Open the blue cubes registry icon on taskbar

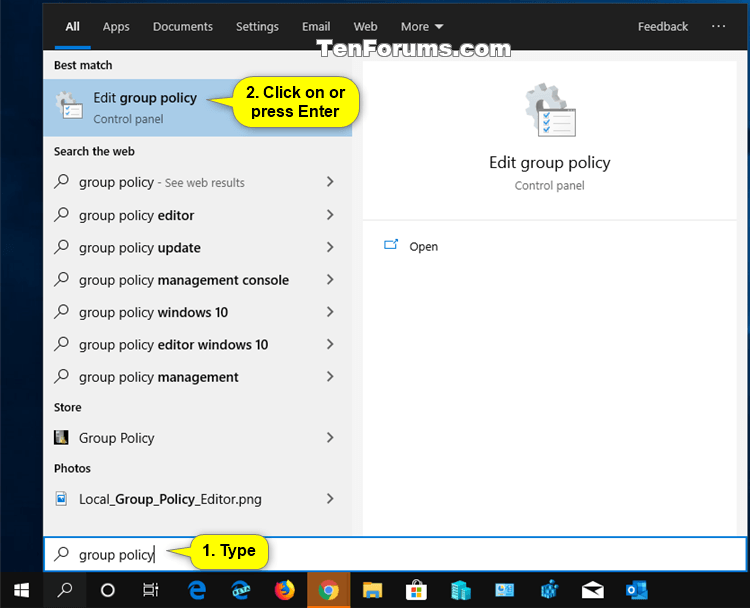[x=549, y=590]
